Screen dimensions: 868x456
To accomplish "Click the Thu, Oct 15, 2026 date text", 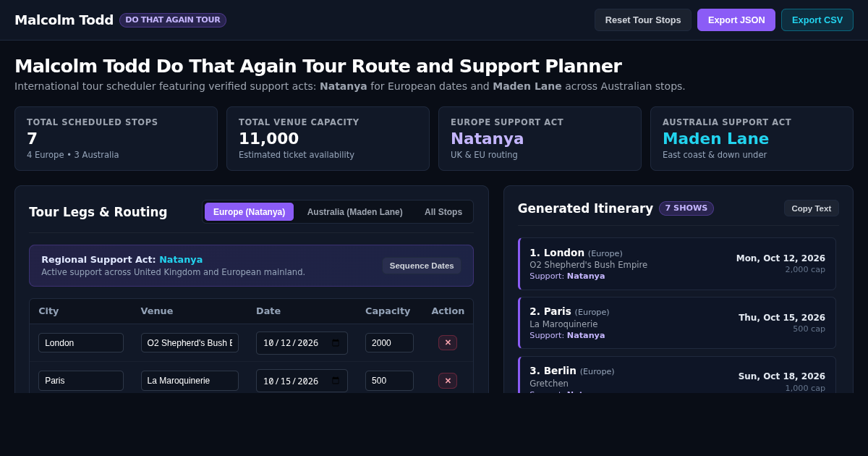I will click(782, 318).
